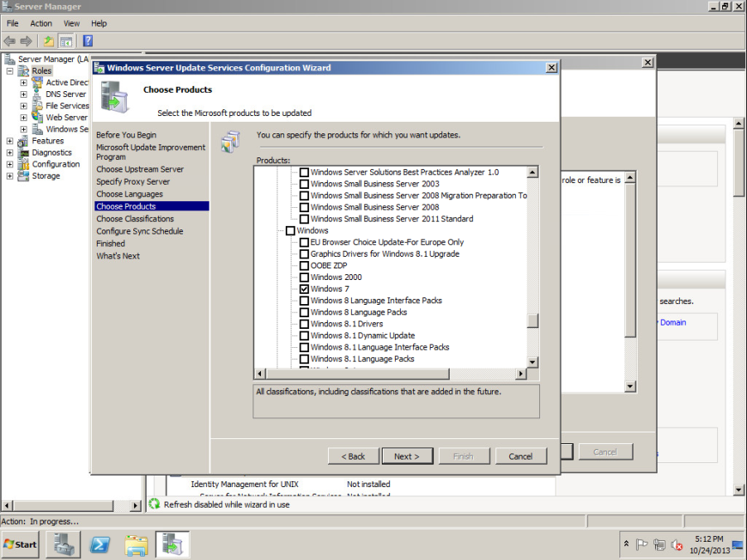Open the File menu
Viewport: 747px width, 560px height.
pyautogui.click(x=12, y=23)
